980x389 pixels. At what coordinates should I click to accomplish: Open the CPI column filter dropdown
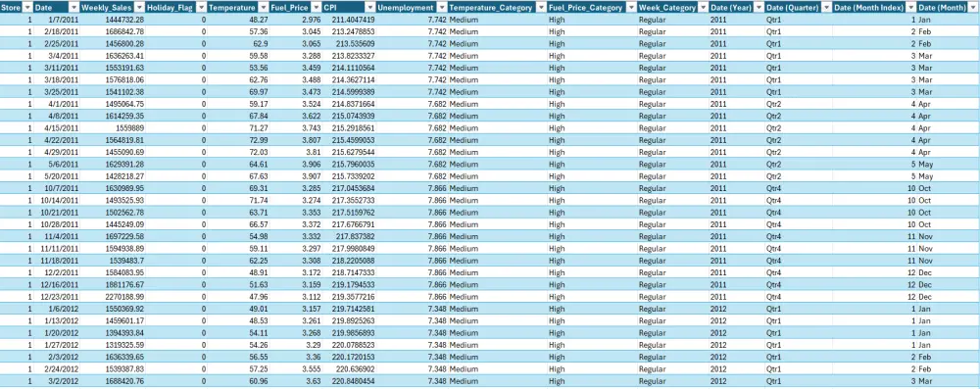click(370, 8)
